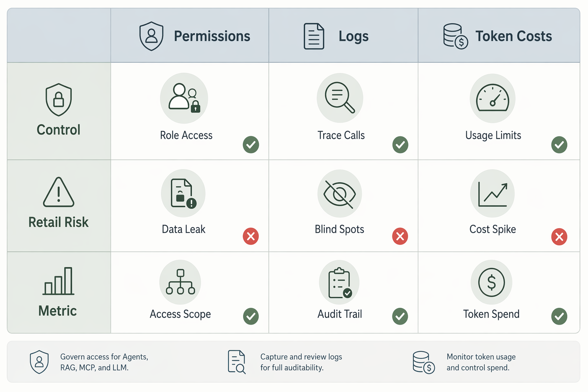Select the Access Scope hierarchy icon

pyautogui.click(x=180, y=283)
